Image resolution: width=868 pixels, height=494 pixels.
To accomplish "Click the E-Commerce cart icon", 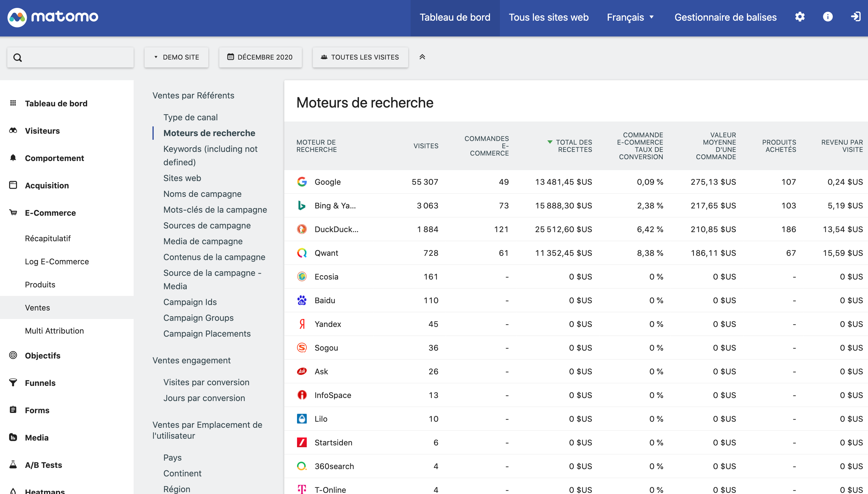I will click(13, 212).
